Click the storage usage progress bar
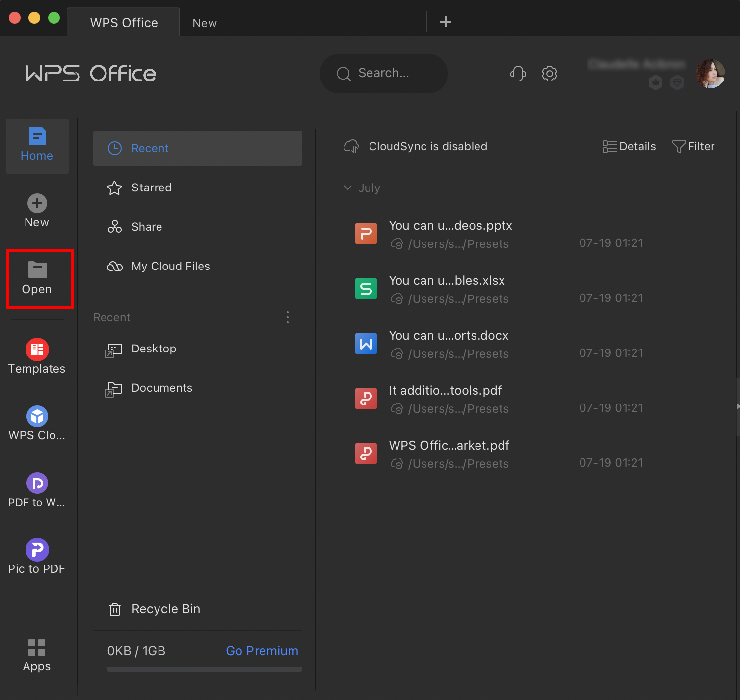The width and height of the screenshot is (740, 700). pyautogui.click(x=205, y=669)
